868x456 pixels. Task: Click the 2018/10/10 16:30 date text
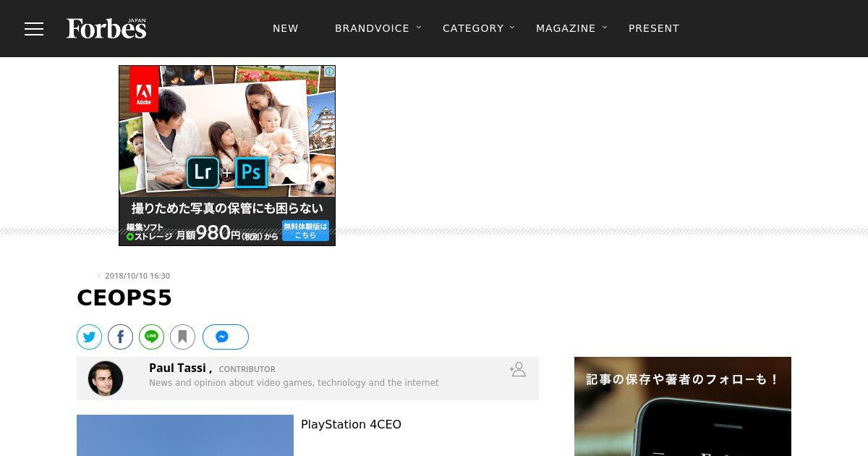137,276
